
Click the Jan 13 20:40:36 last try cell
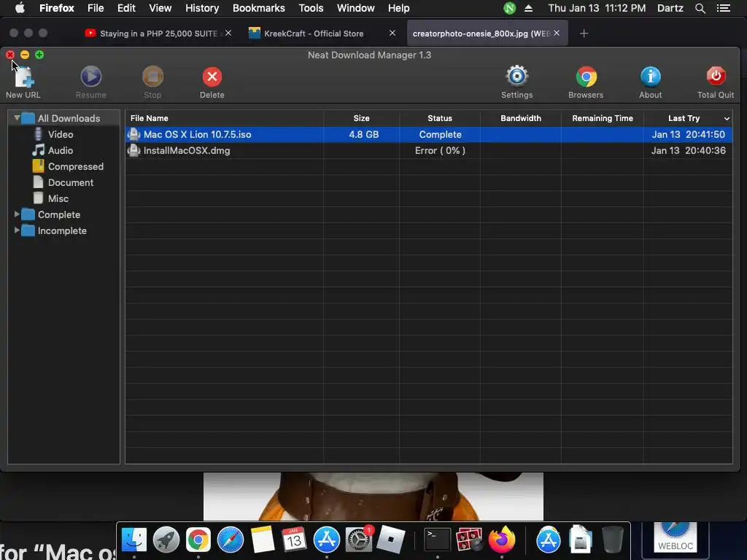[689, 150]
